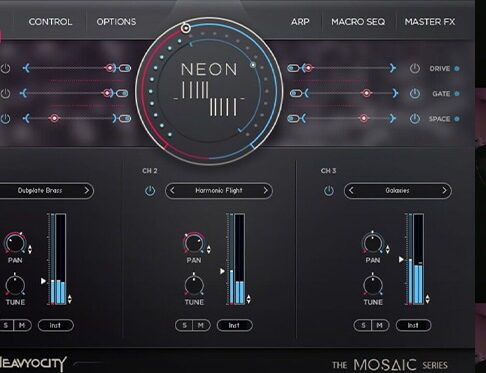Toggle the bottom-left row power button
The image size is (486, 373).
5,119
